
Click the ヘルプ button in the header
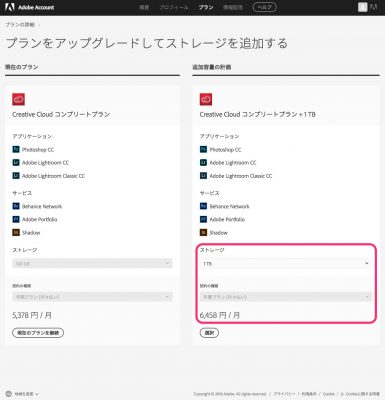(265, 7)
